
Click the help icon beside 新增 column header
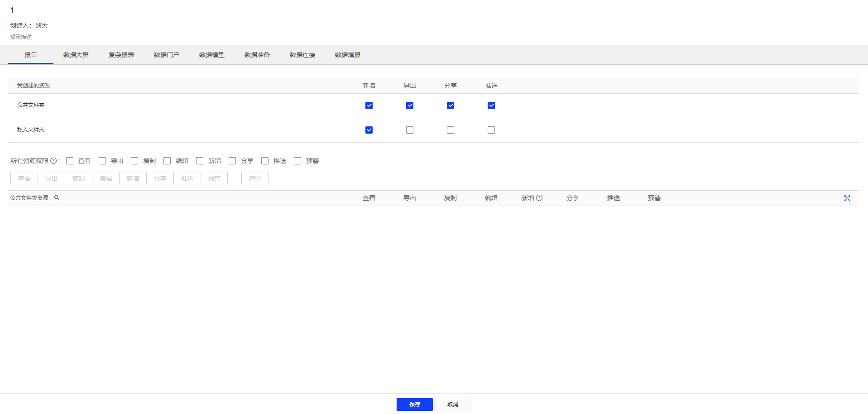pos(539,198)
